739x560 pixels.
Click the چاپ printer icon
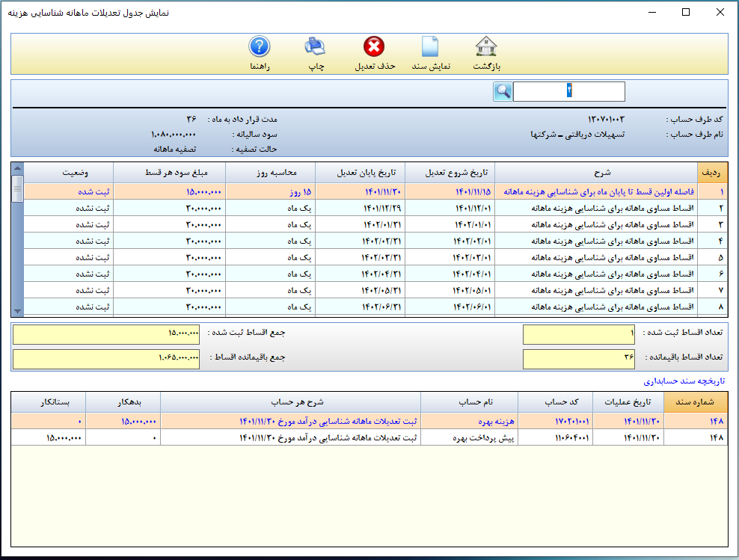pos(316,48)
